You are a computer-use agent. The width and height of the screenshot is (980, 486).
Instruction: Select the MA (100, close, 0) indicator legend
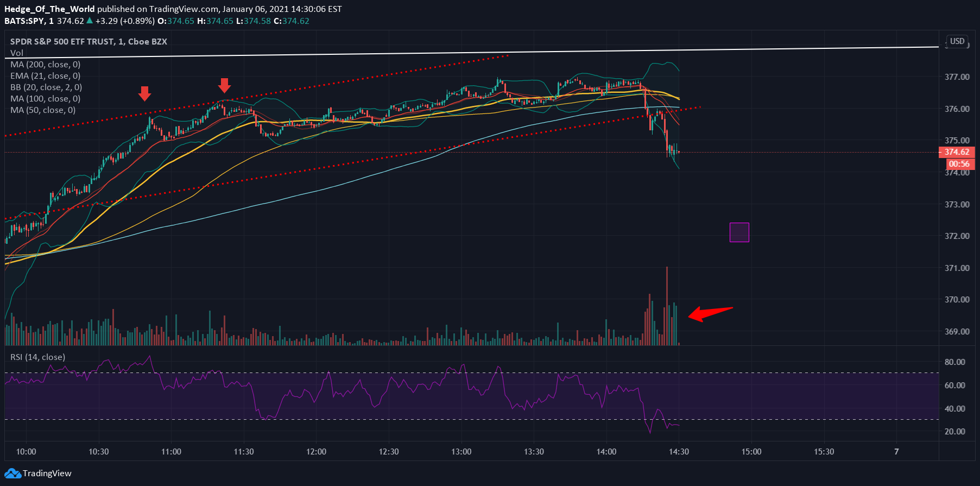pos(46,99)
